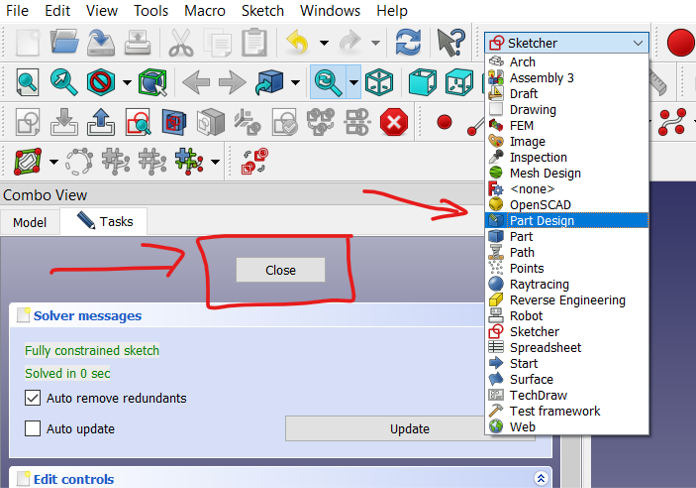
Task: Click the Paste clipboard icon
Action: coord(254,43)
